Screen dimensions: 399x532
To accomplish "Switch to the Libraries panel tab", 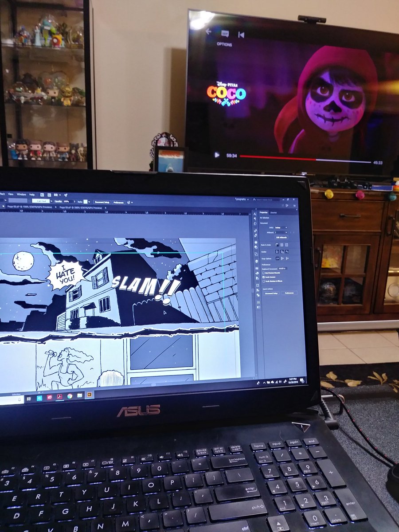I will 274,213.
